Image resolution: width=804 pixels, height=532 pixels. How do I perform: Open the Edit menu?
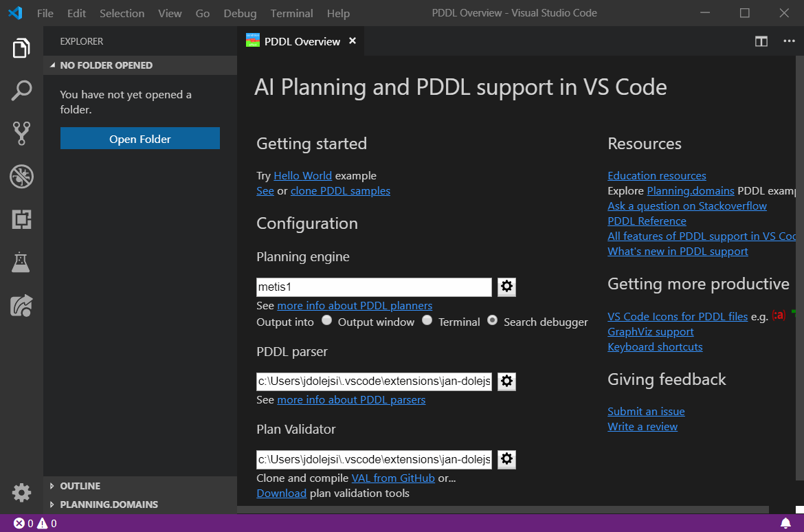coord(76,13)
